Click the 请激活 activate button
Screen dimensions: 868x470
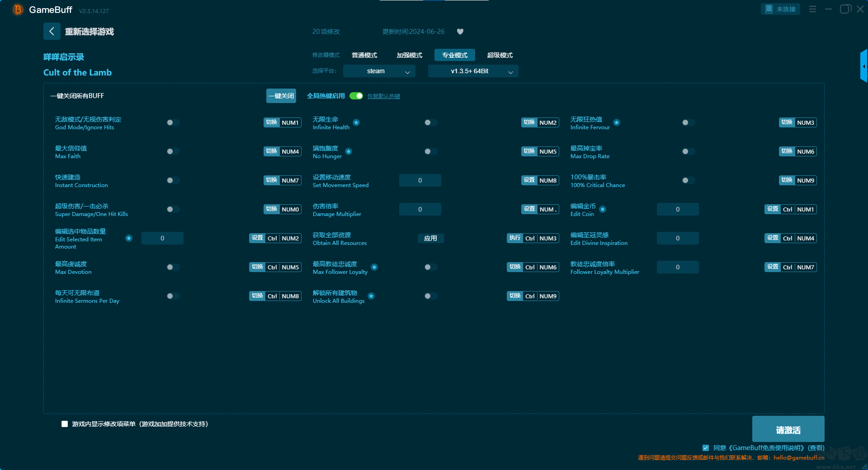[x=788, y=429]
